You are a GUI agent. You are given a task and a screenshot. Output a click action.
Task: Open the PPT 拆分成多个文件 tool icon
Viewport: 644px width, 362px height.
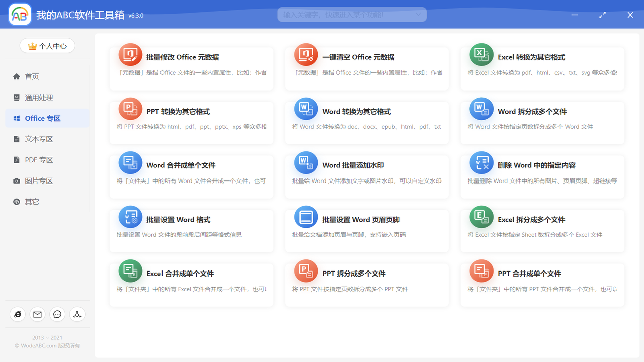(x=305, y=270)
